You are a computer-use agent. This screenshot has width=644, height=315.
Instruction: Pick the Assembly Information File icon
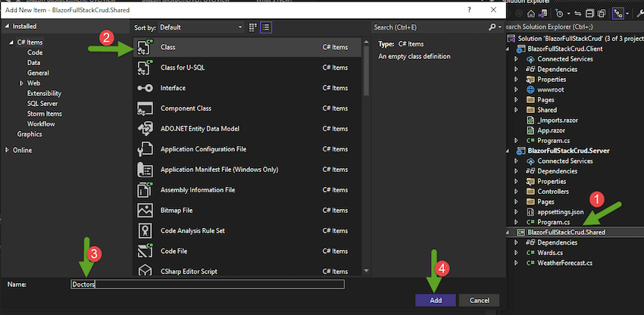tap(145, 190)
